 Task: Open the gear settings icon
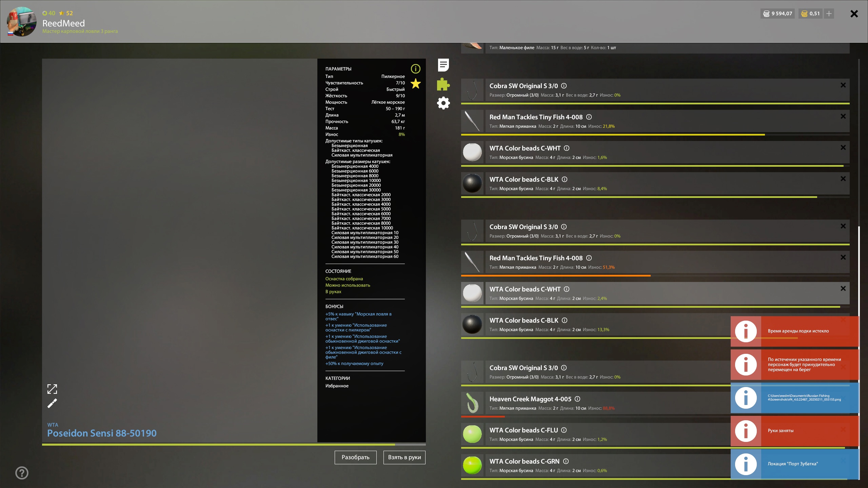(443, 103)
